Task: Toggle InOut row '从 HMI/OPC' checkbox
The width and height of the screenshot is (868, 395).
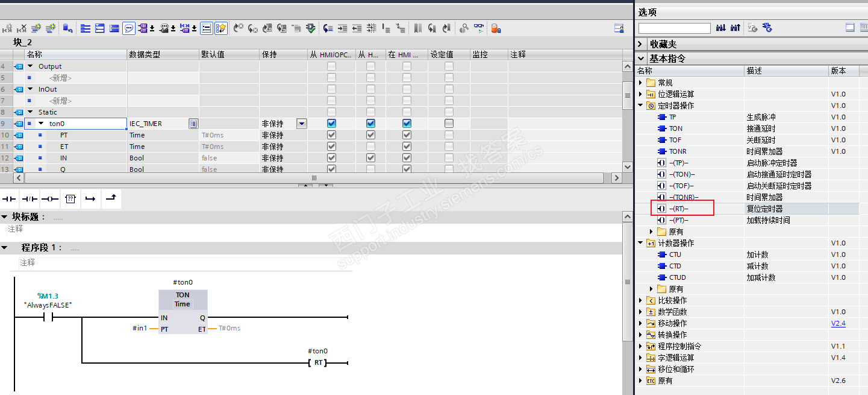Action: click(331, 89)
